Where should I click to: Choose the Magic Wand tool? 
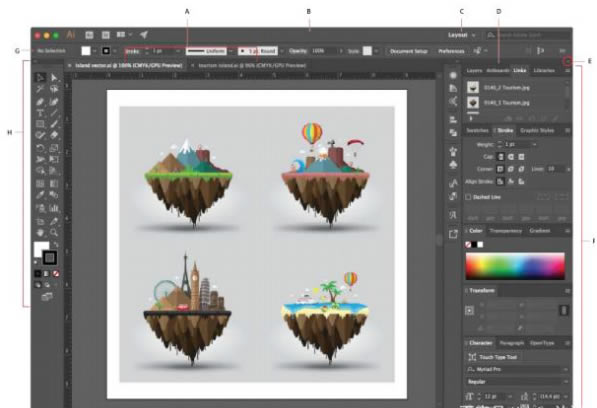click(x=40, y=89)
